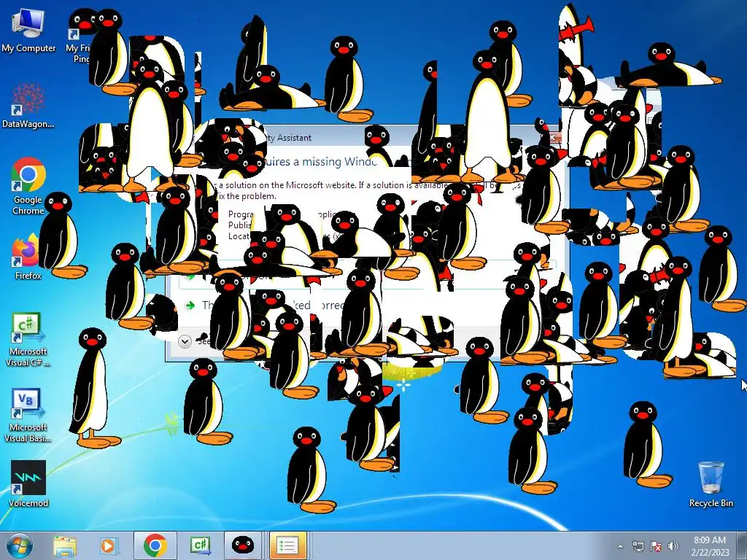The image size is (747, 560).
Task: Click Show desktop strip beside the clock
Action: point(741,545)
